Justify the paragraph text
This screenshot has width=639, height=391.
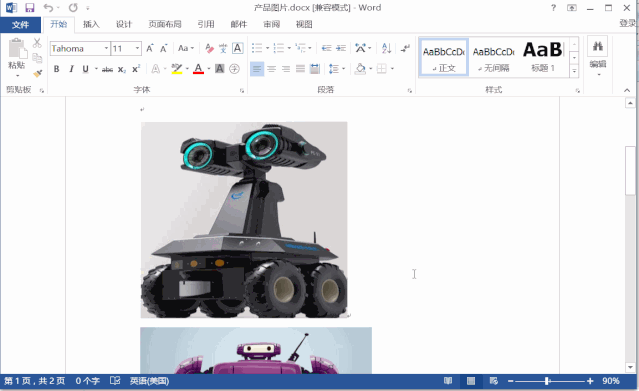300,69
